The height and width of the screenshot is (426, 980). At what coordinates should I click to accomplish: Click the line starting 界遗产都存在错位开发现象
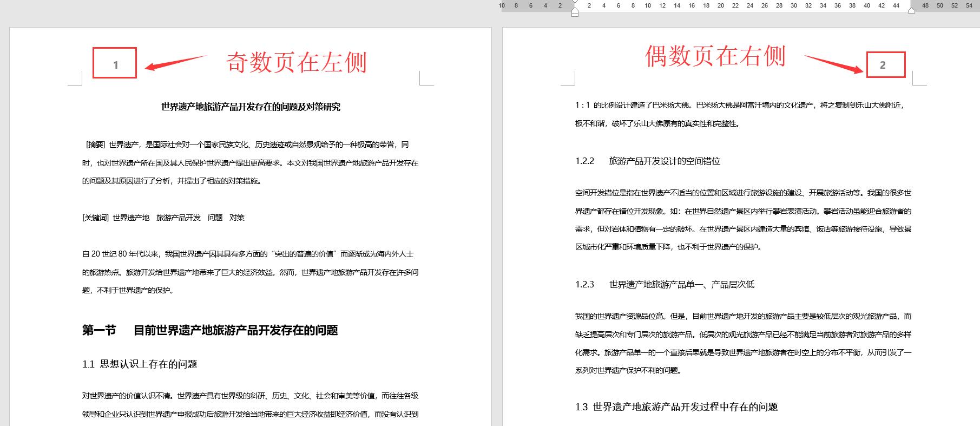743,211
